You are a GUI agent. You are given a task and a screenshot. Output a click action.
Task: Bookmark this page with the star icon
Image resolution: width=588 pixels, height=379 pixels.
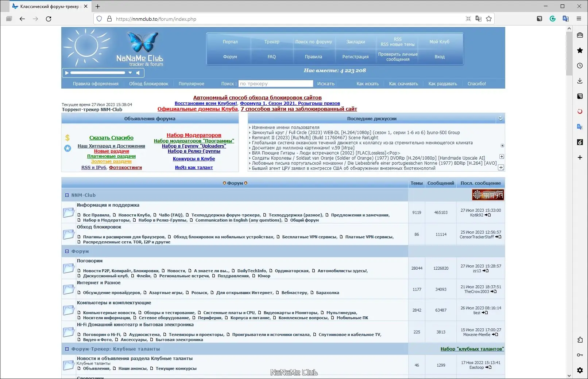pos(489,19)
